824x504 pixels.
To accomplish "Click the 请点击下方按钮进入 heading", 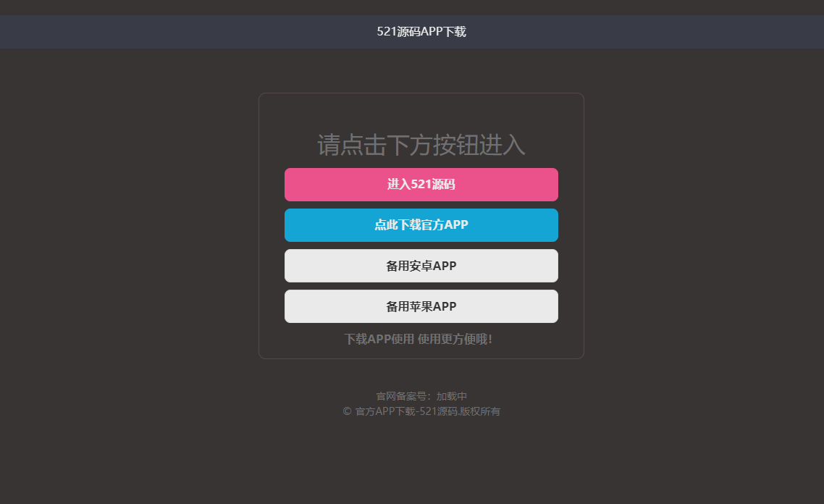I will click(x=421, y=146).
